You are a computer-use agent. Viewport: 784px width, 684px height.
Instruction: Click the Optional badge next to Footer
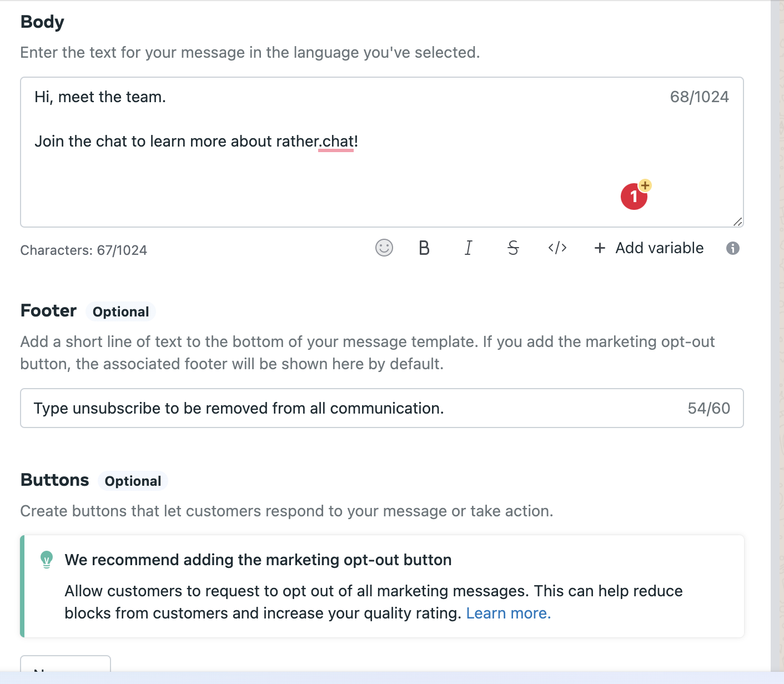point(120,311)
